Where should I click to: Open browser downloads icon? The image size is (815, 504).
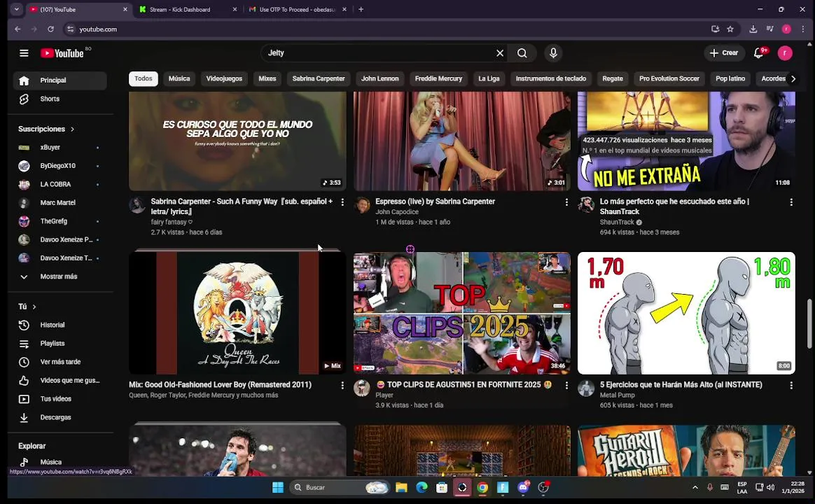click(753, 29)
